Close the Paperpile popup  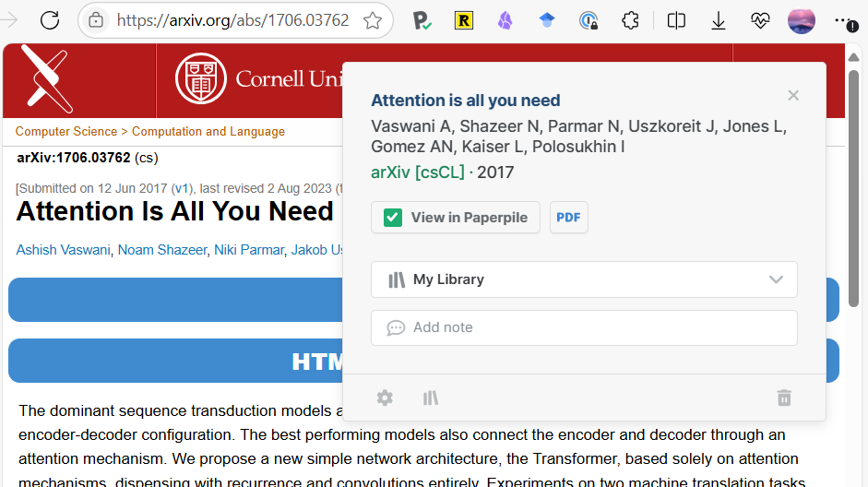[793, 95]
